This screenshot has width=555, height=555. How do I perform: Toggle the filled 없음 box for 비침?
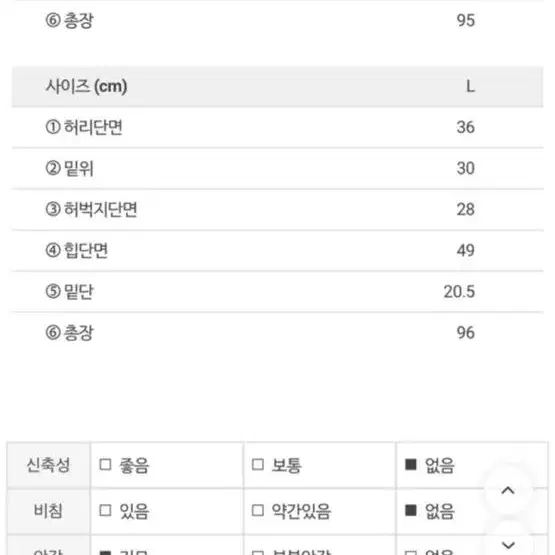(x=410, y=510)
